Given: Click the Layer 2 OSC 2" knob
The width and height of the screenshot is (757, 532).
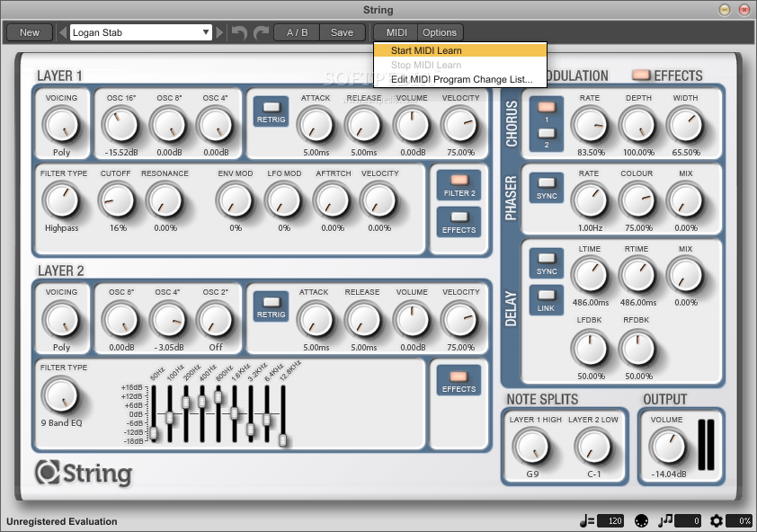Looking at the screenshot, I should [215, 320].
